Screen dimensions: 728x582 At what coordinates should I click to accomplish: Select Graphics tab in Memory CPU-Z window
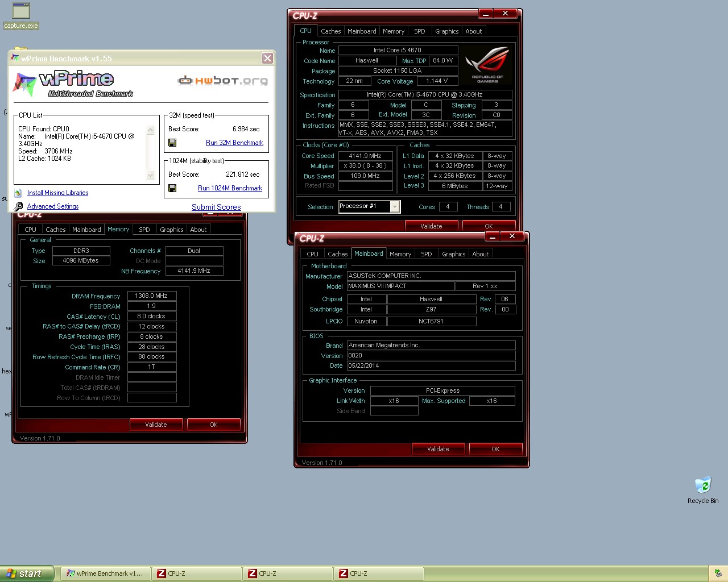click(171, 230)
